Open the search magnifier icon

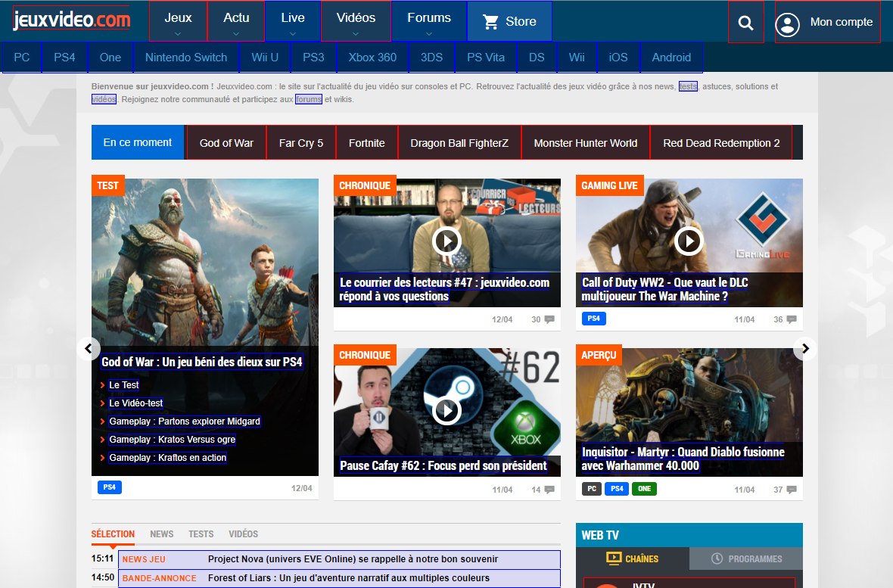point(745,23)
